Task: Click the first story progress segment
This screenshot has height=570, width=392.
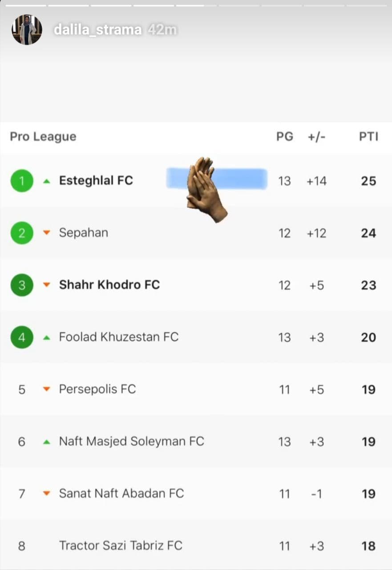Action: [x=25, y=5]
